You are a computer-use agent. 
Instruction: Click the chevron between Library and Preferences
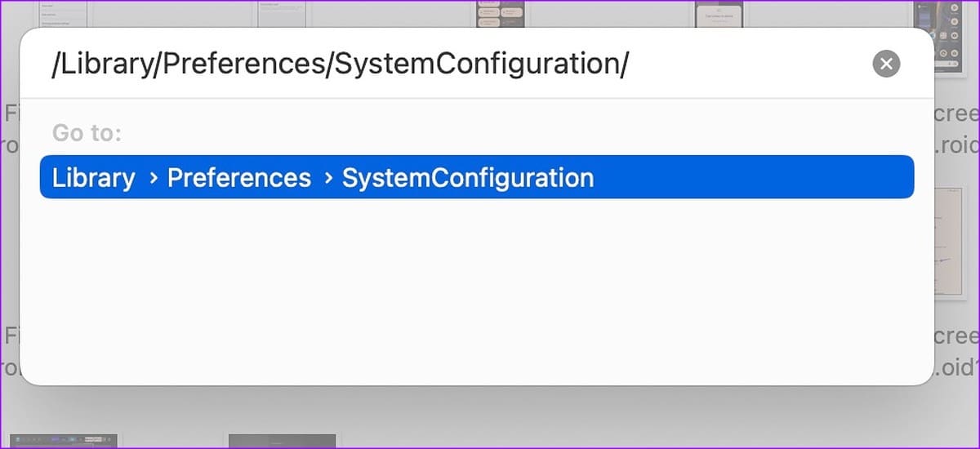pos(153,178)
